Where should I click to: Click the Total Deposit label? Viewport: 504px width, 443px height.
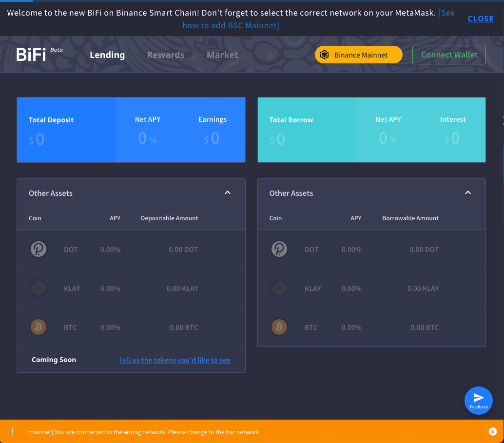click(51, 120)
